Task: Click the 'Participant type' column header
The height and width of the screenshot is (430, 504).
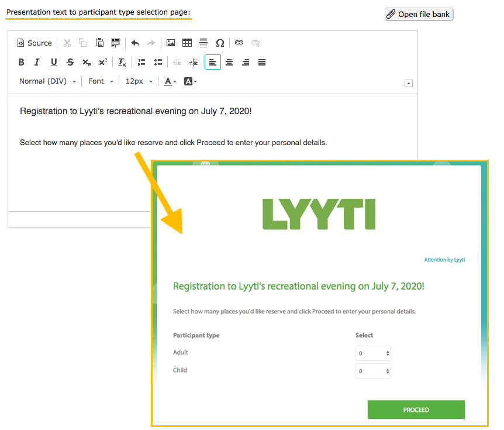Action: tap(196, 335)
